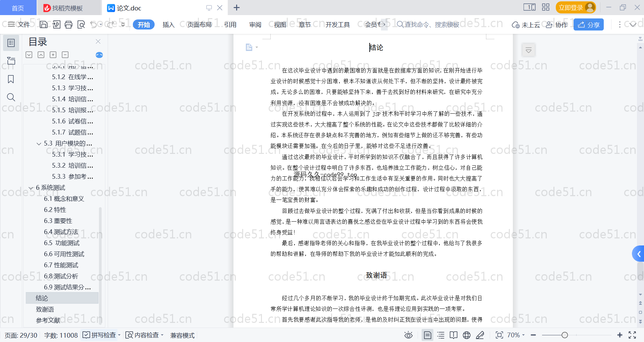Expand all outline levels with plus box
Viewport: 644px width, 342px height.
53,55
